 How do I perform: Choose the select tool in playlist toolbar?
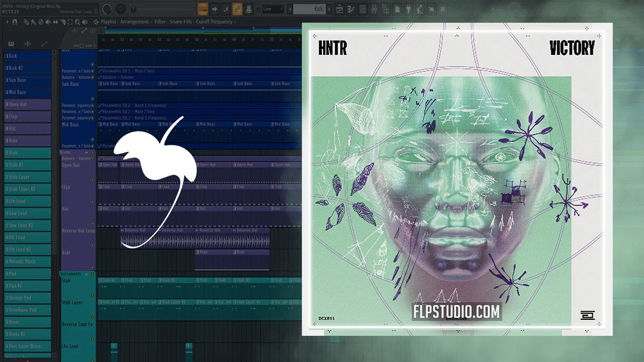point(70,22)
